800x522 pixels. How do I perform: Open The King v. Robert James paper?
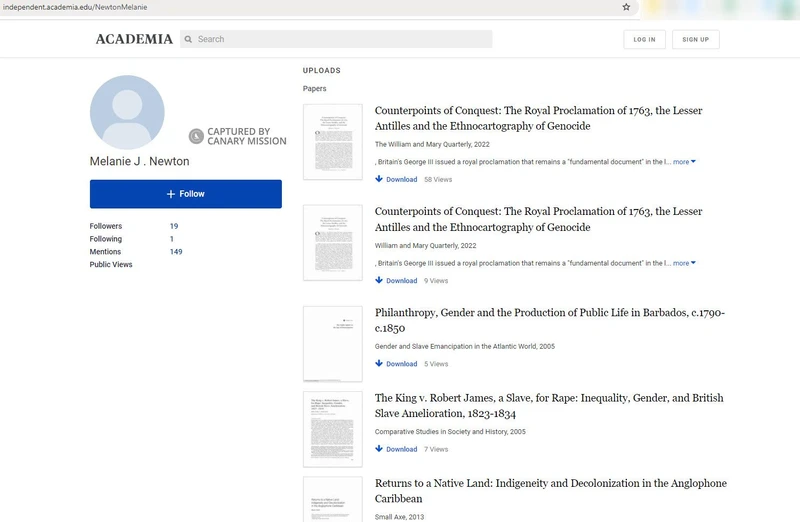click(x=549, y=406)
